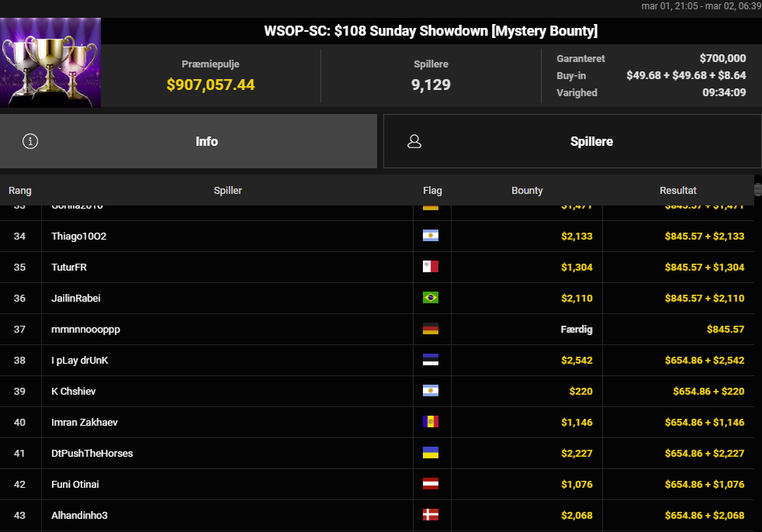
Task: Click the flag icon for Thiago10O2
Action: (x=430, y=236)
